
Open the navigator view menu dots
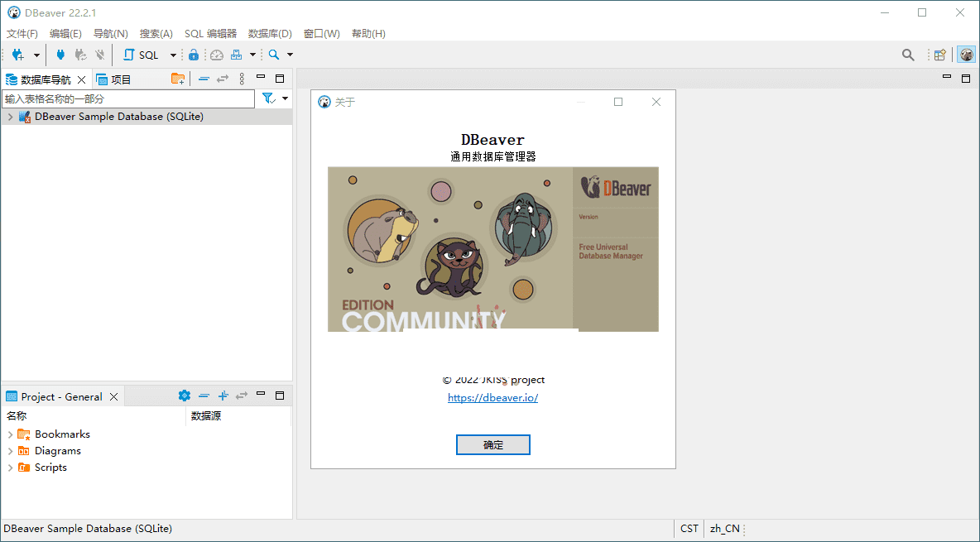(x=242, y=79)
